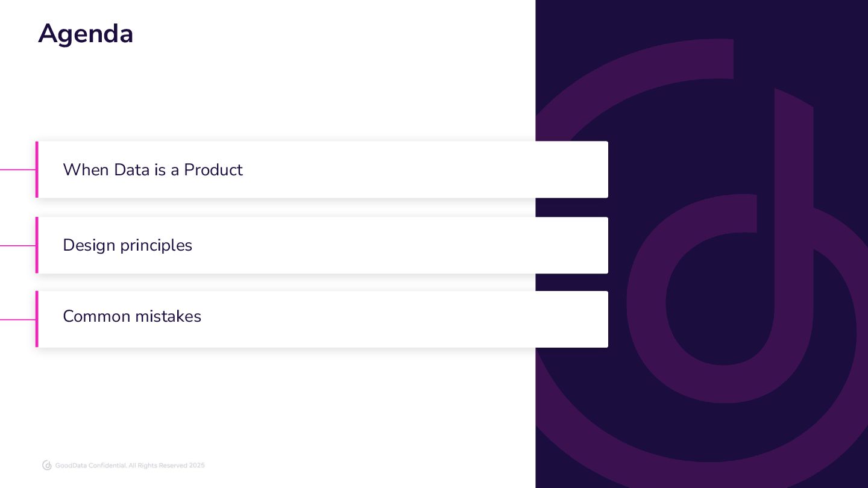Select the pink accent bar beside Common mistakes
The height and width of the screenshot is (488, 868).
pyautogui.click(x=37, y=319)
